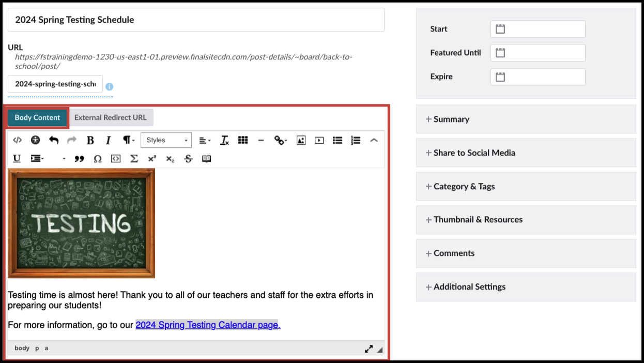644x363 pixels.
Task: Click the Insert Video icon
Action: pos(319,140)
